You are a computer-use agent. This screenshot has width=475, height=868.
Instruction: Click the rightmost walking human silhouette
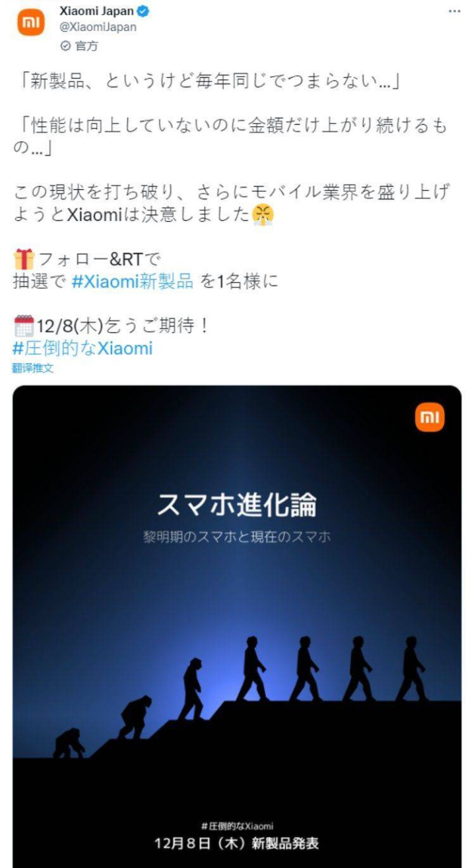click(411, 668)
